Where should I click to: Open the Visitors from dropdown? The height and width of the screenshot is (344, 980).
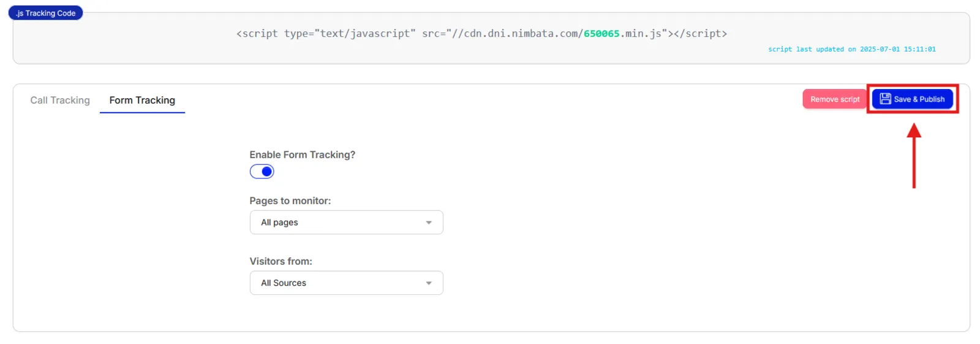pos(346,283)
